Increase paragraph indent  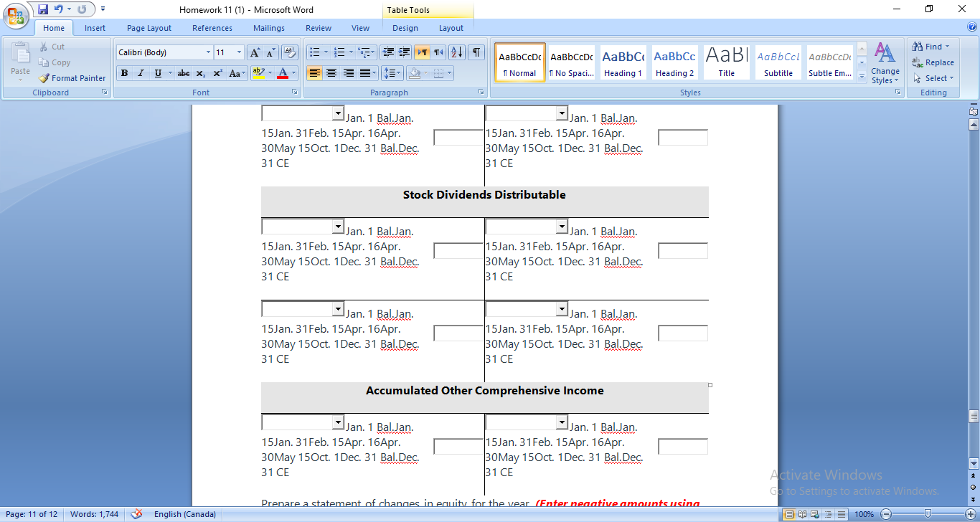(405, 52)
